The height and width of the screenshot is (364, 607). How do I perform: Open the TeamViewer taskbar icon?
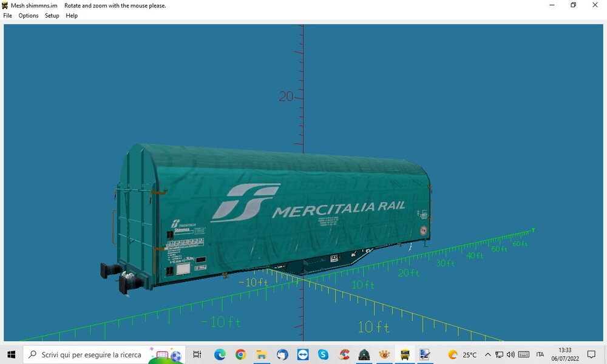tap(303, 354)
